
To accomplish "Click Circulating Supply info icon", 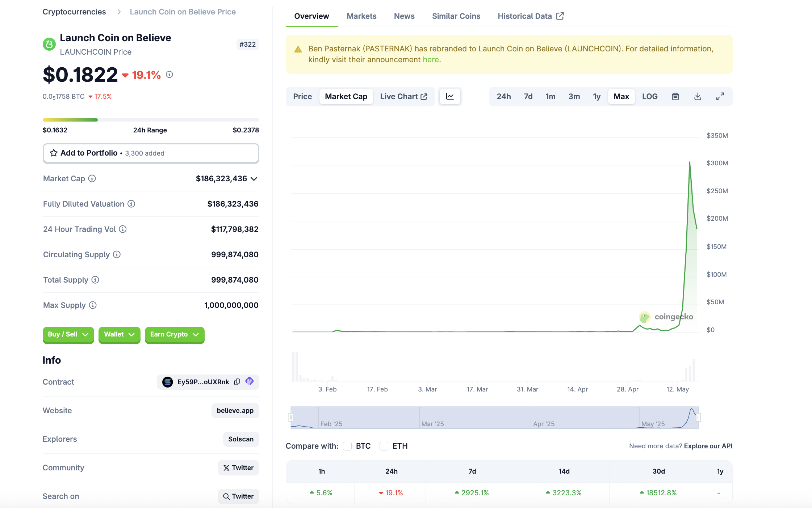I will tap(117, 255).
